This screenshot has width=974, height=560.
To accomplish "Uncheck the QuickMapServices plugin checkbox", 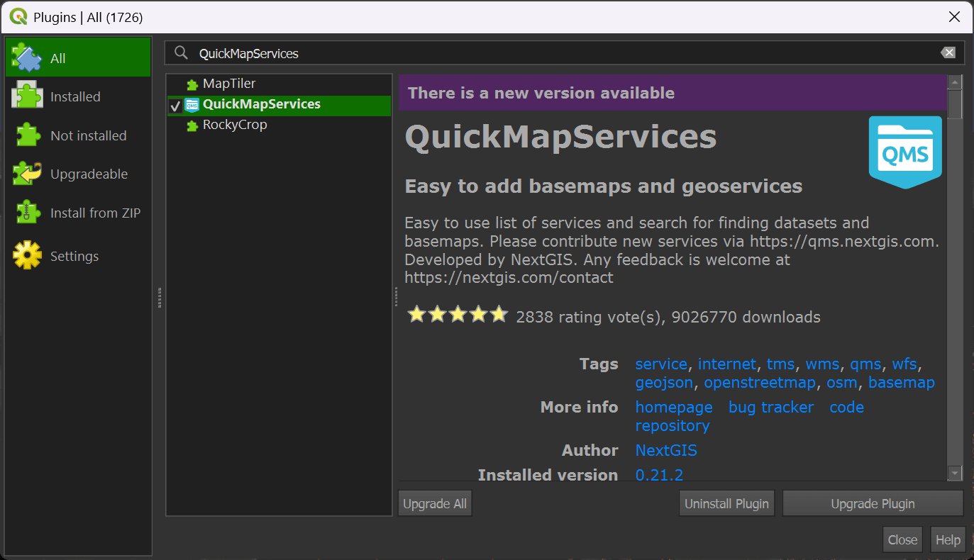I will (175, 106).
